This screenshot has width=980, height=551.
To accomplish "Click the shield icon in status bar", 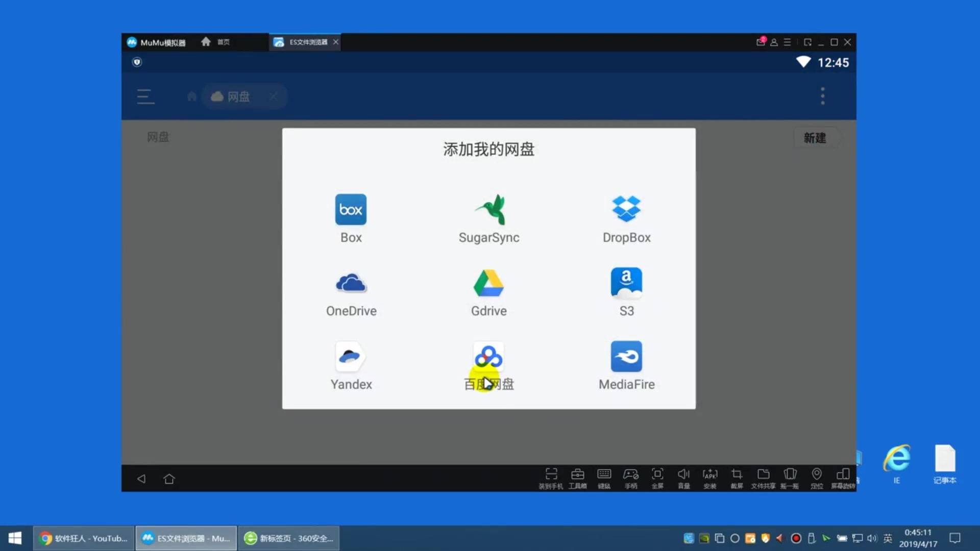I will pyautogui.click(x=137, y=62).
